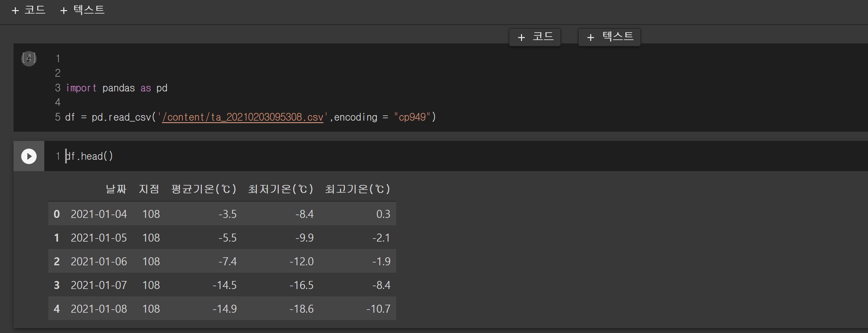Click the 텍스트 insert button above the cell

coord(609,37)
